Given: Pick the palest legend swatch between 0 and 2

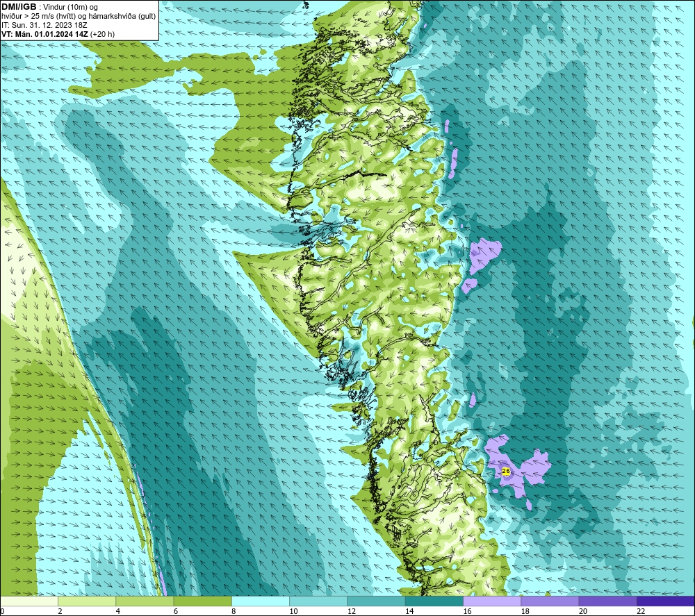Looking at the screenshot, I should [29, 601].
